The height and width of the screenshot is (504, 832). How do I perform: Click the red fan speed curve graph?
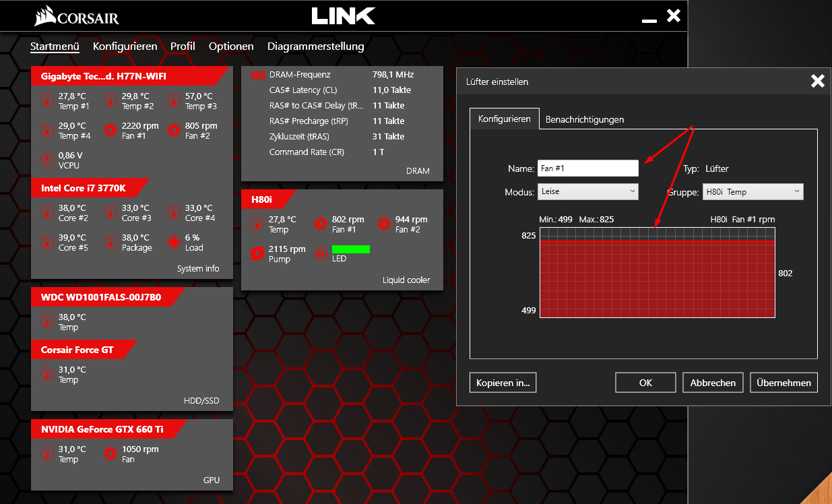(658, 272)
